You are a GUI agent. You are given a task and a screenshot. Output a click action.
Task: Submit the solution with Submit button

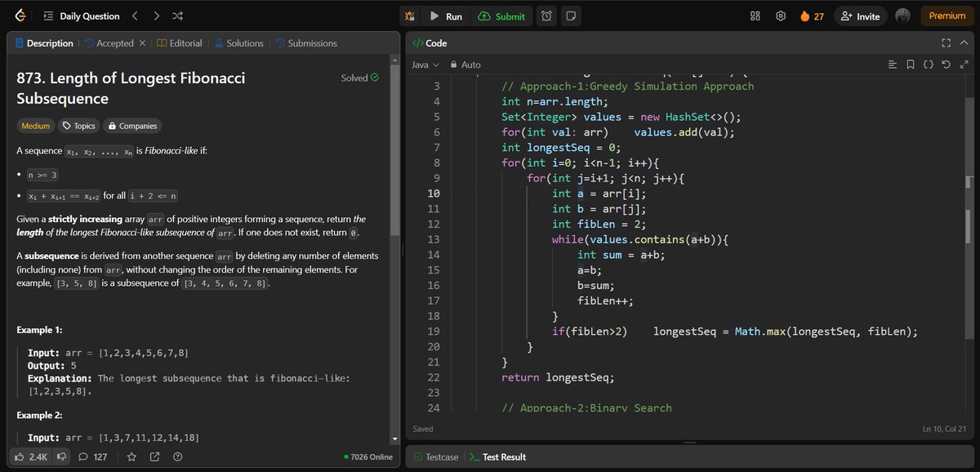[x=501, y=16]
